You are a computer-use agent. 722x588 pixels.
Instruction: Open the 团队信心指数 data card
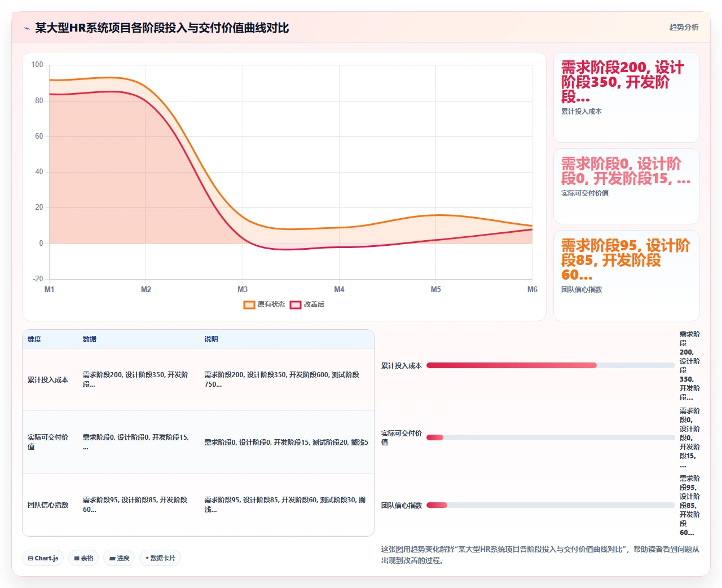(627, 276)
